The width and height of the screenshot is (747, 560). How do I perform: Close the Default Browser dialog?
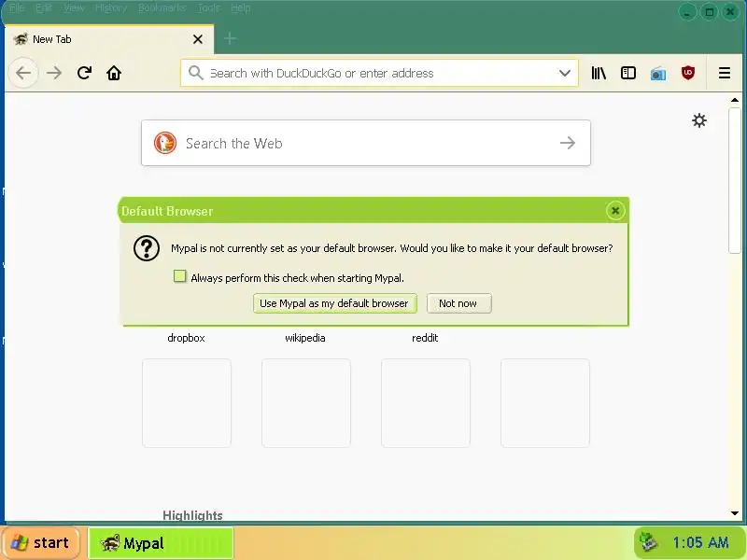615,211
